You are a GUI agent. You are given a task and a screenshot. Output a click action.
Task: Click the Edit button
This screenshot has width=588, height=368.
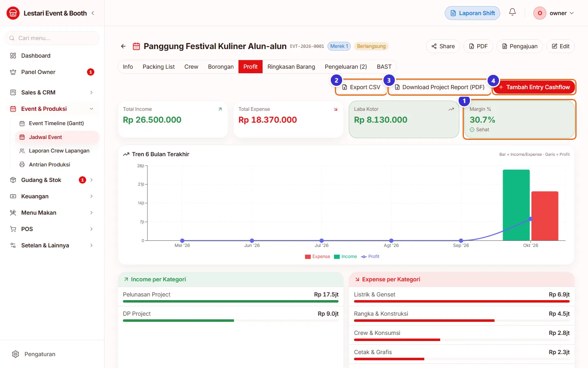561,46
